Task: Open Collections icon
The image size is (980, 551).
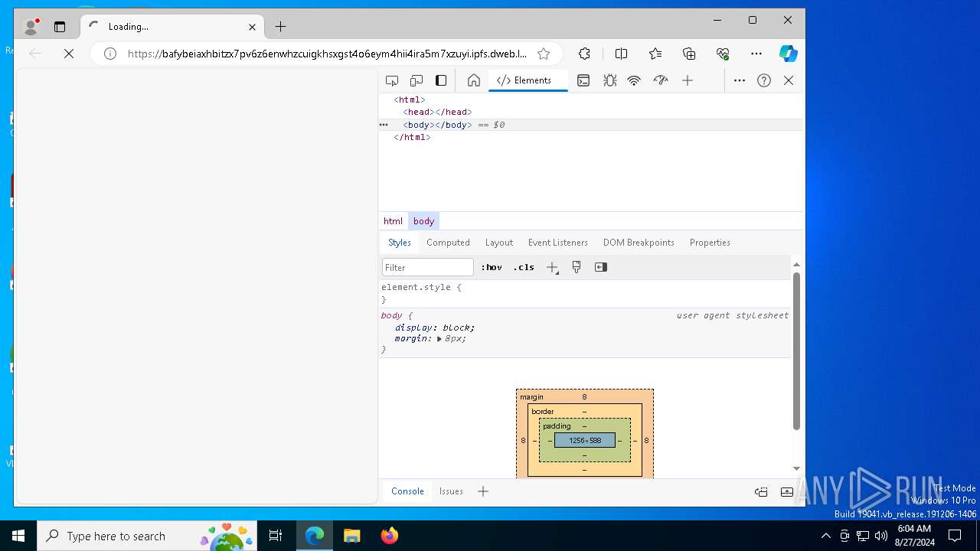Action: point(689,54)
